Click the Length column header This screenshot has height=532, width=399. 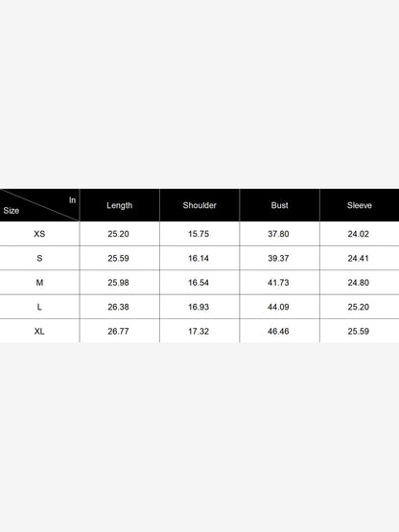120,205
